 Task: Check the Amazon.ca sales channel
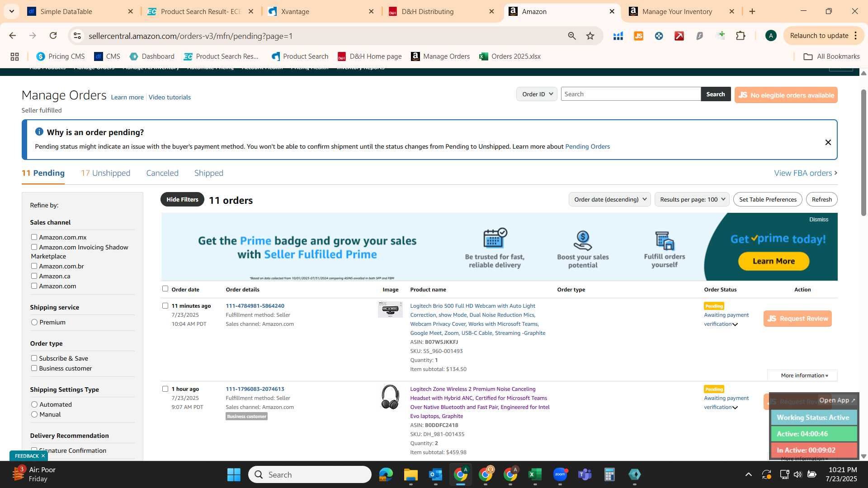point(34,276)
